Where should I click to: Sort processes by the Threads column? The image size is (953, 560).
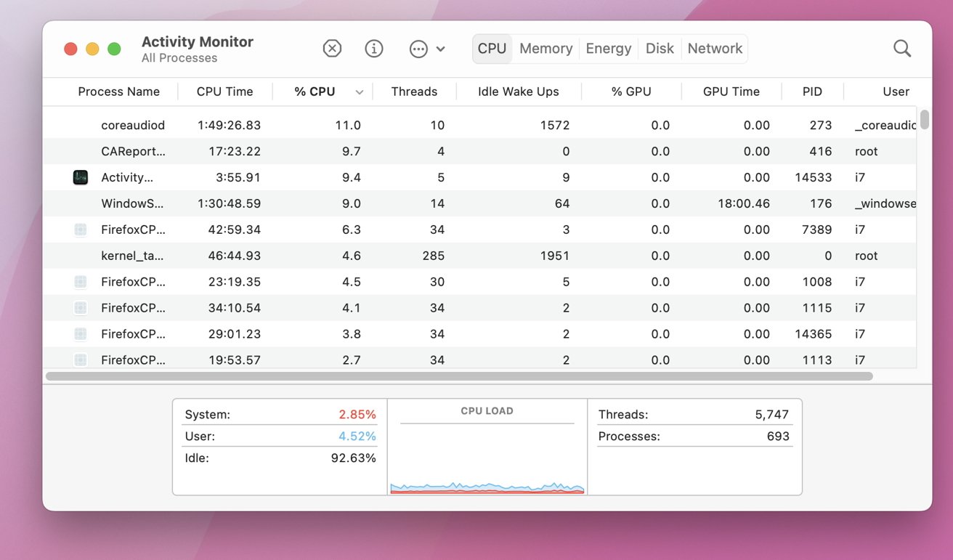[x=414, y=92]
